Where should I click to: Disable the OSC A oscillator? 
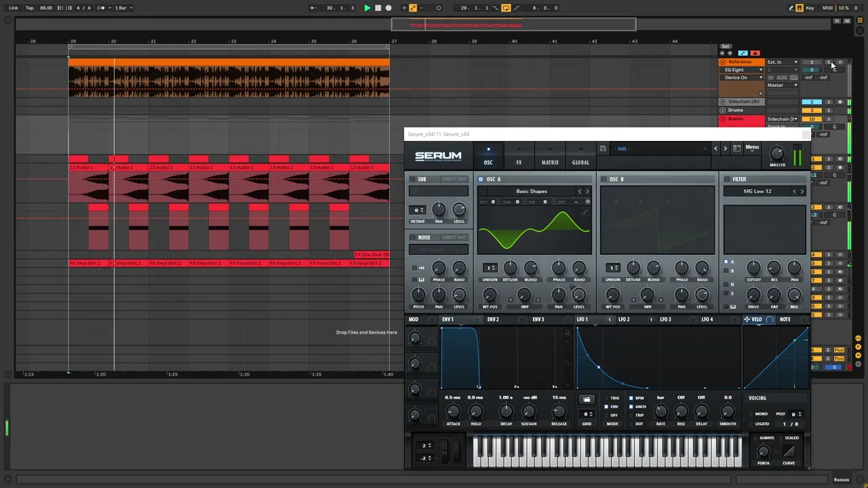pyautogui.click(x=481, y=179)
